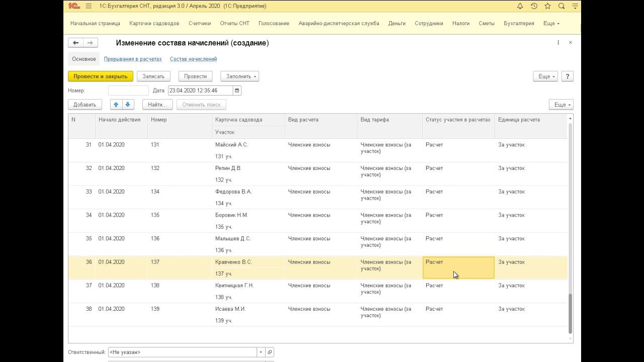
Task: Open favorites star icon
Action: 547,6
